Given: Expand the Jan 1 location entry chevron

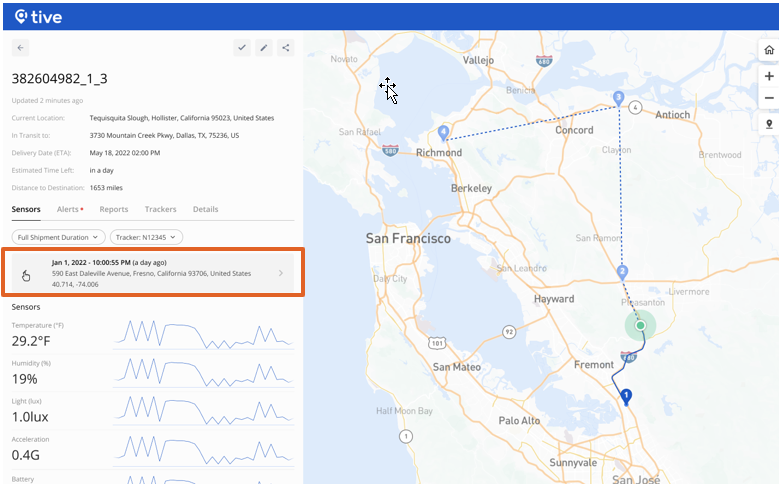Looking at the screenshot, I should (280, 273).
